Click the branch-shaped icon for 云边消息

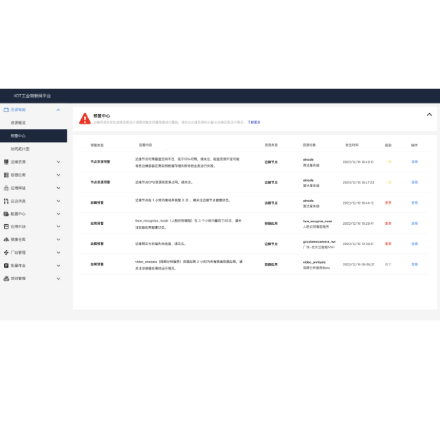[x=6, y=201]
